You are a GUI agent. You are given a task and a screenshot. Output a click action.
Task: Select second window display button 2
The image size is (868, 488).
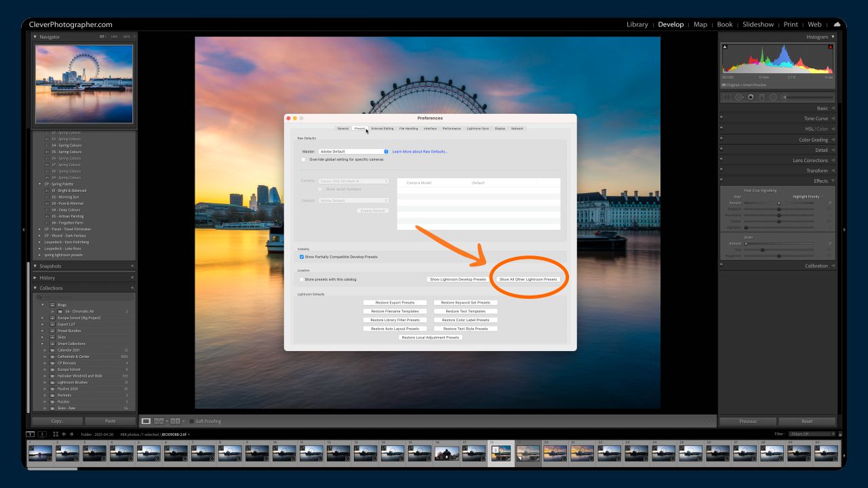[x=42, y=434]
